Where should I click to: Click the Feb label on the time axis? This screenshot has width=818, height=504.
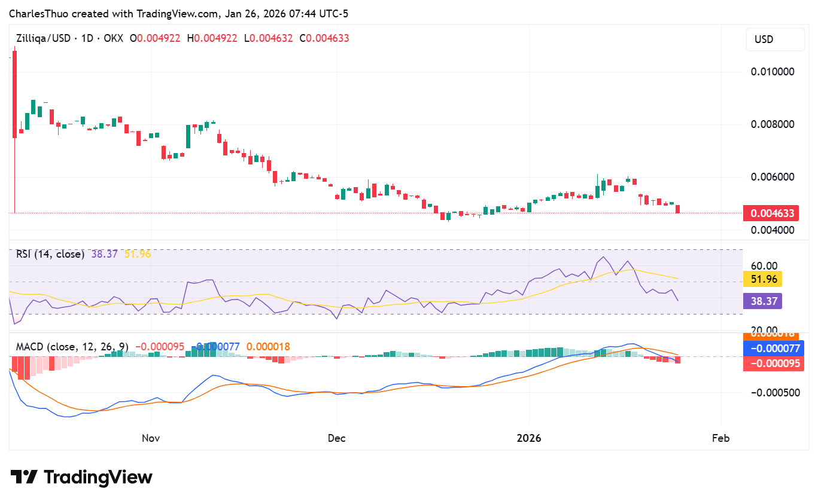pos(720,438)
